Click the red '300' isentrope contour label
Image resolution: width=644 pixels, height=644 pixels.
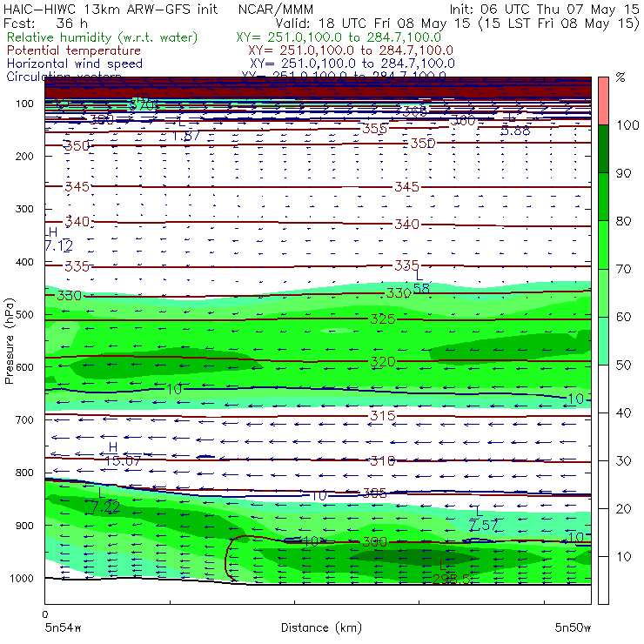(x=374, y=541)
